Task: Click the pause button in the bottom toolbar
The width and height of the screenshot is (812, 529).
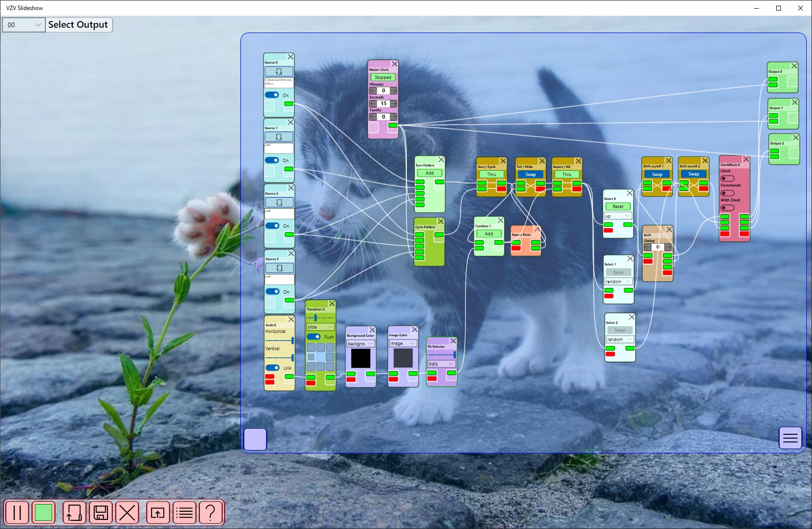Action: pyautogui.click(x=17, y=513)
